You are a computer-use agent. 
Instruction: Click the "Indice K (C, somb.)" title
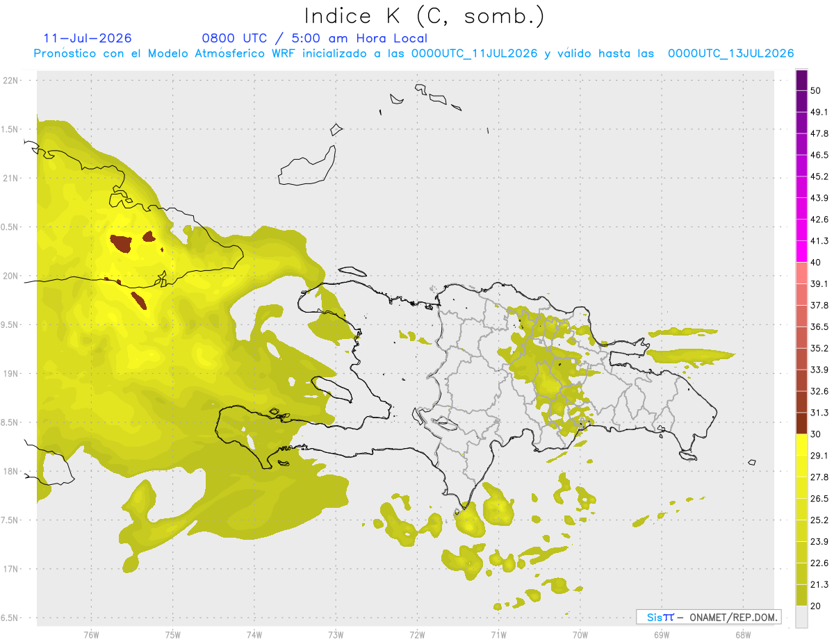point(424,16)
